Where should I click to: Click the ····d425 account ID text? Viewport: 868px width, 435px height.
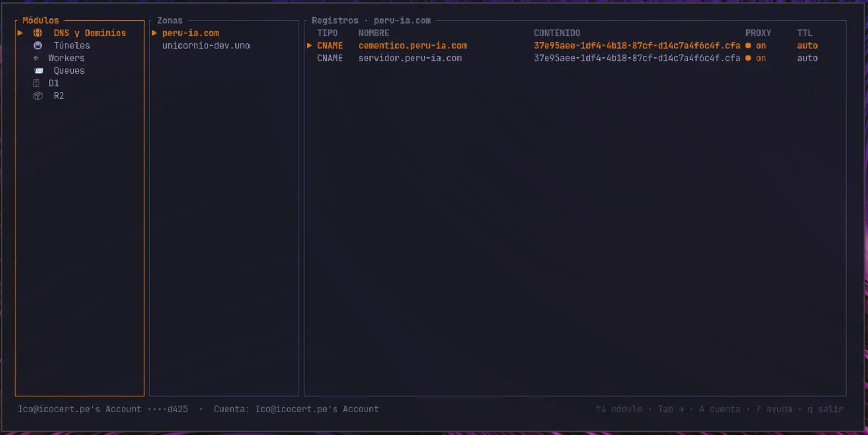[168, 409]
